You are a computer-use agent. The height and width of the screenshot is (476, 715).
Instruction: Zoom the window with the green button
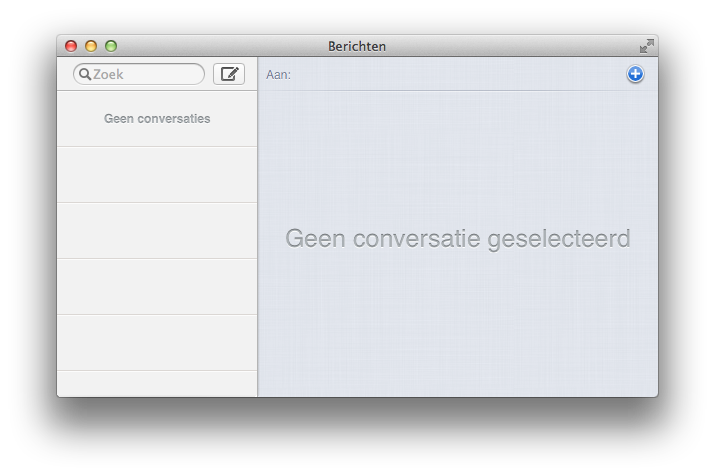111,46
